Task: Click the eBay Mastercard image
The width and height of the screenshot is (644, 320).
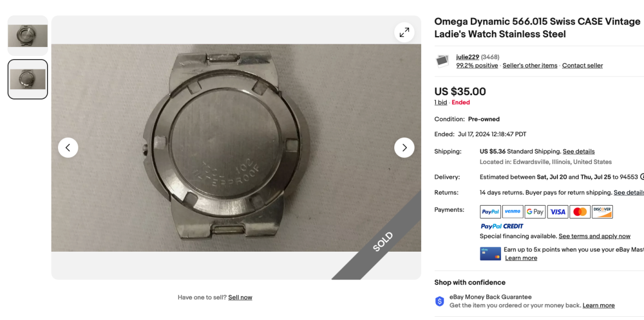Action: point(490,254)
